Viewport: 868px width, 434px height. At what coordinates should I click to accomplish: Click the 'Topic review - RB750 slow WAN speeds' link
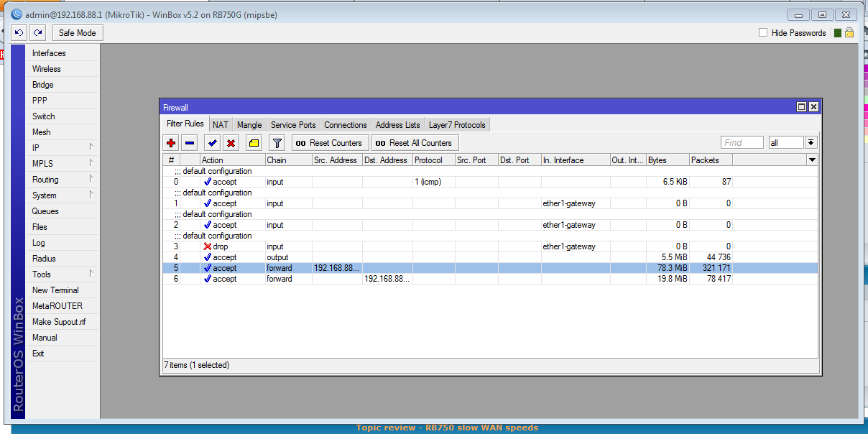tap(447, 428)
